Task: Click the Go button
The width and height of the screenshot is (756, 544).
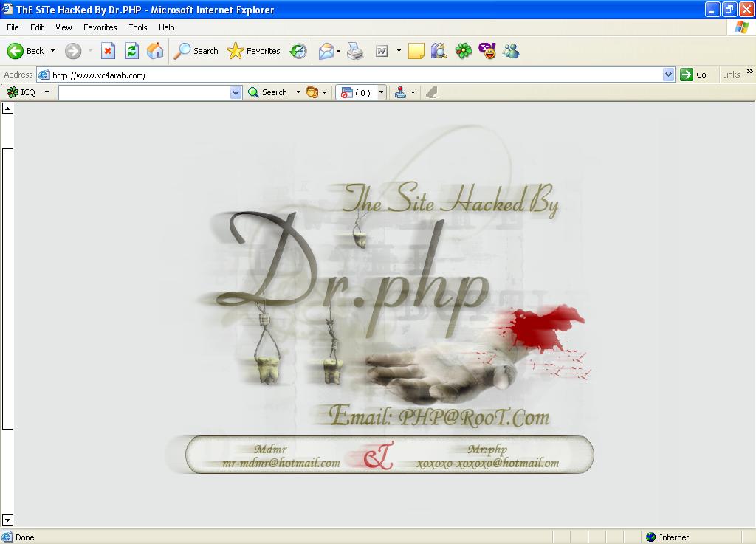Action: (x=693, y=75)
